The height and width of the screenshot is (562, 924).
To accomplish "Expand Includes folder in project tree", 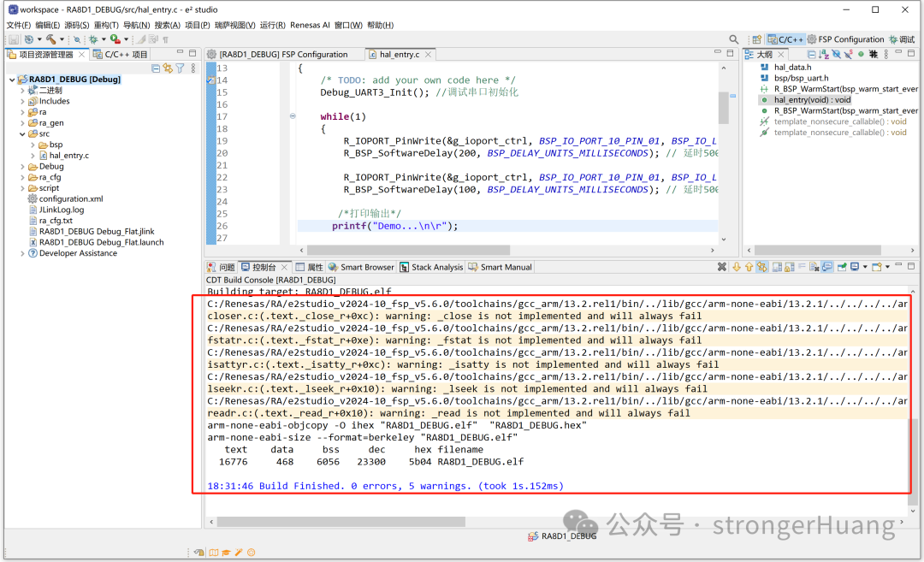I will pos(22,101).
